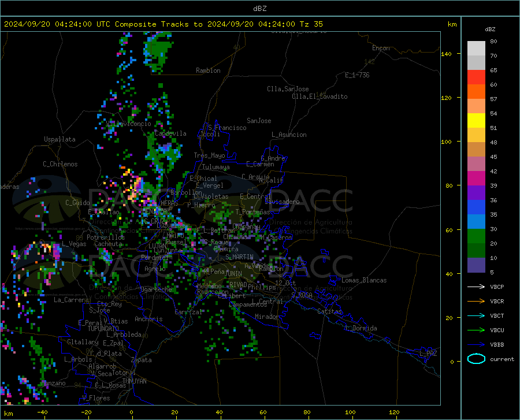Click the Catitas place label
520x420 pixels.
tap(330, 311)
